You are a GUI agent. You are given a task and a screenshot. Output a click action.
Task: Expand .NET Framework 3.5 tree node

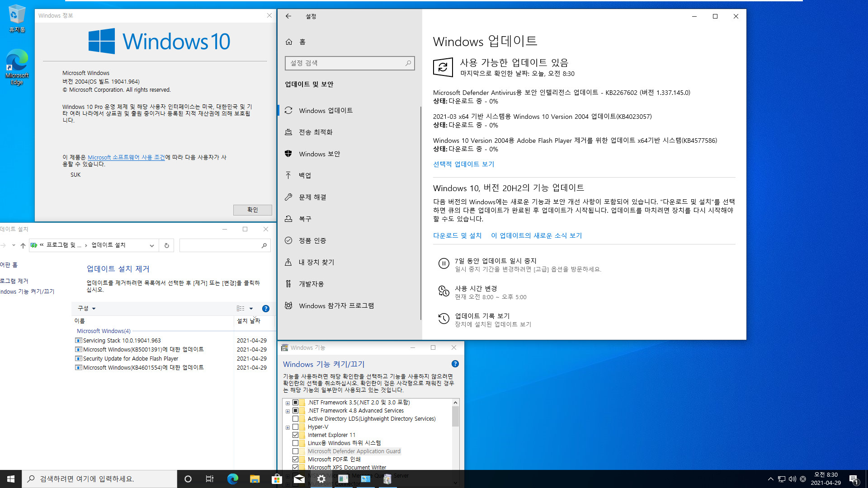click(288, 403)
